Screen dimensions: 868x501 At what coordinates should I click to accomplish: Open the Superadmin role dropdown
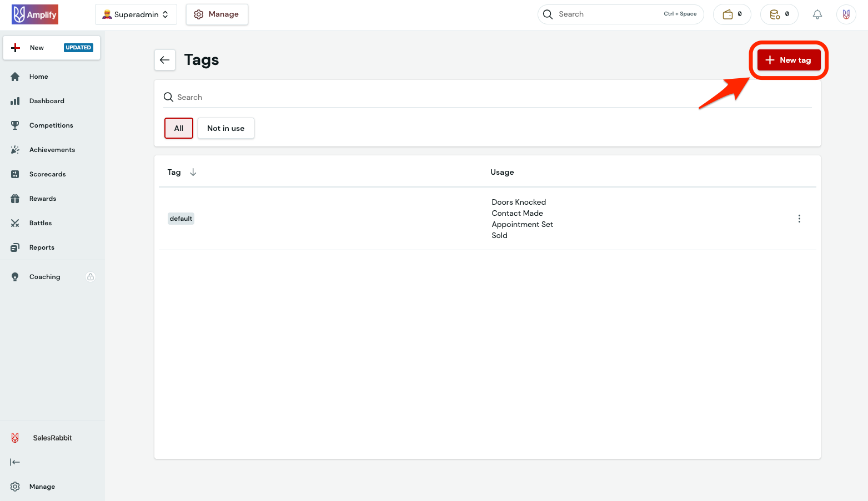[x=136, y=14]
